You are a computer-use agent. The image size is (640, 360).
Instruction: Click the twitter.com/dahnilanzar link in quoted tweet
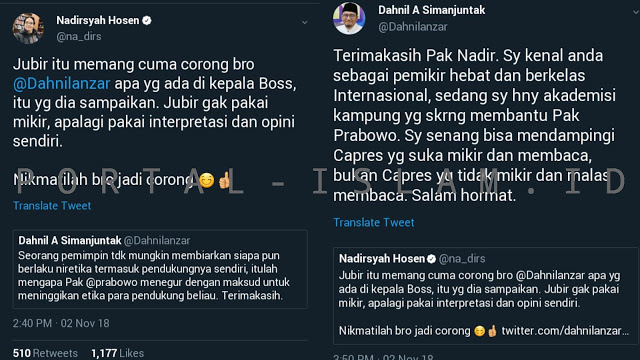565,331
